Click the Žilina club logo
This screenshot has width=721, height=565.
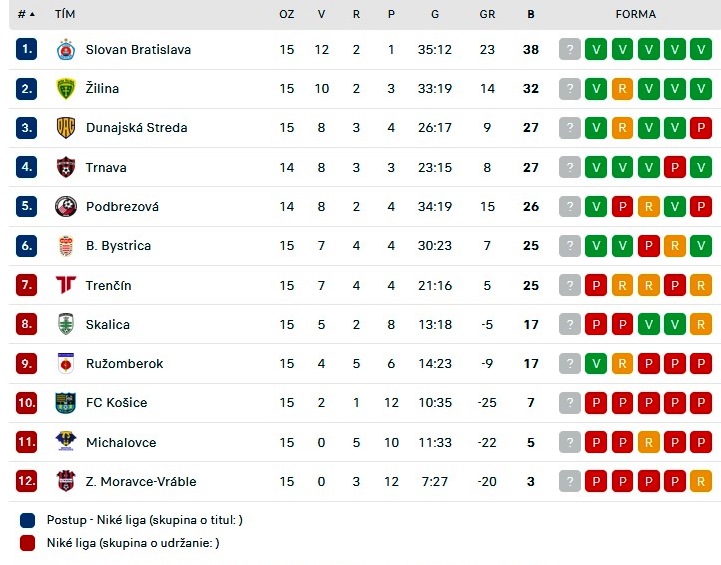(x=66, y=89)
